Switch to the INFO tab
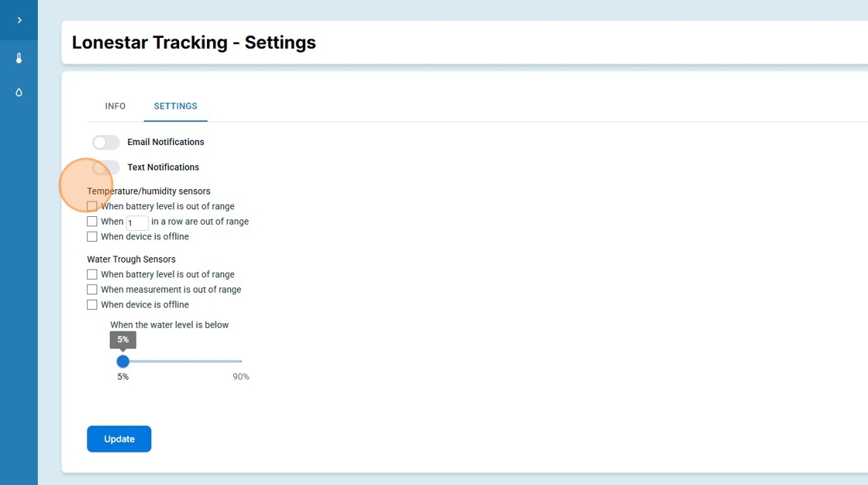868x485 pixels. tap(115, 106)
